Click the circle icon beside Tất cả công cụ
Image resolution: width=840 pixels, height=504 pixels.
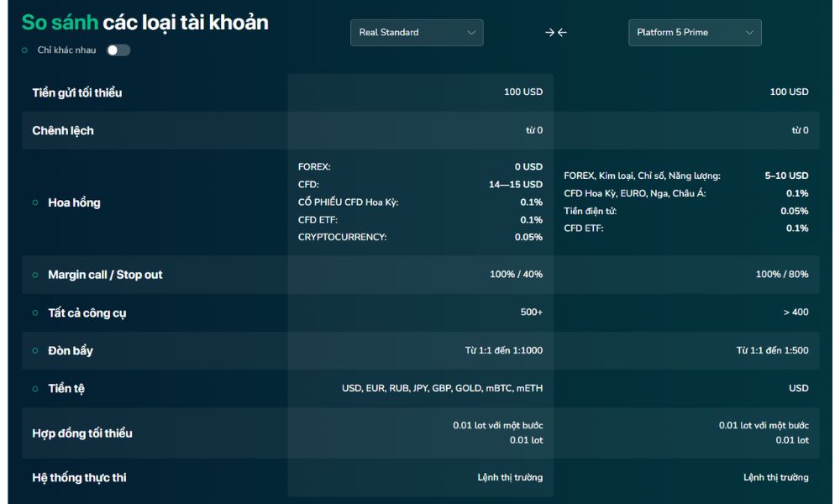click(x=35, y=312)
